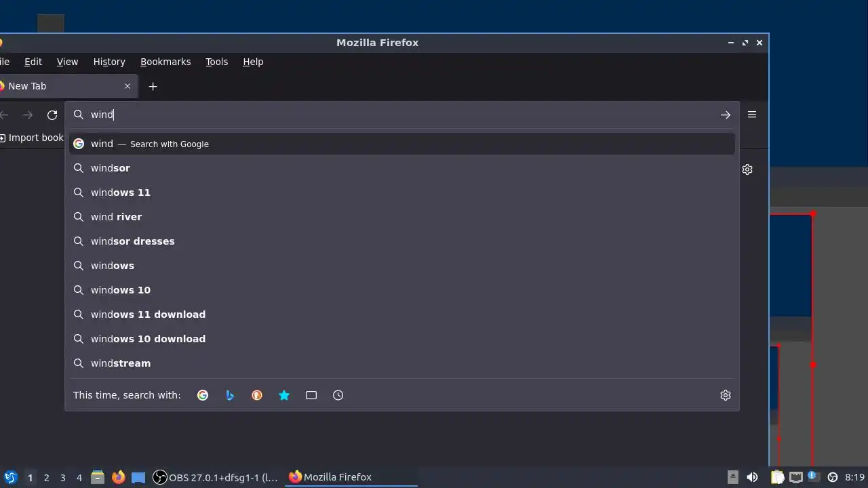Switch to virtual desktop 3
Image resolution: width=868 pixels, height=488 pixels.
pyautogui.click(x=62, y=478)
